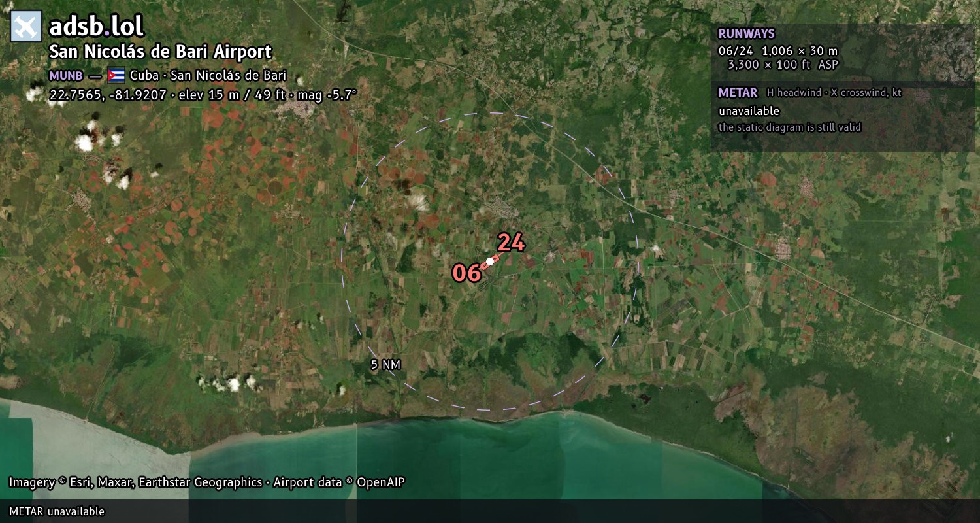The image size is (980, 523).
Task: Click the runway 24 end label
Action: click(x=511, y=243)
